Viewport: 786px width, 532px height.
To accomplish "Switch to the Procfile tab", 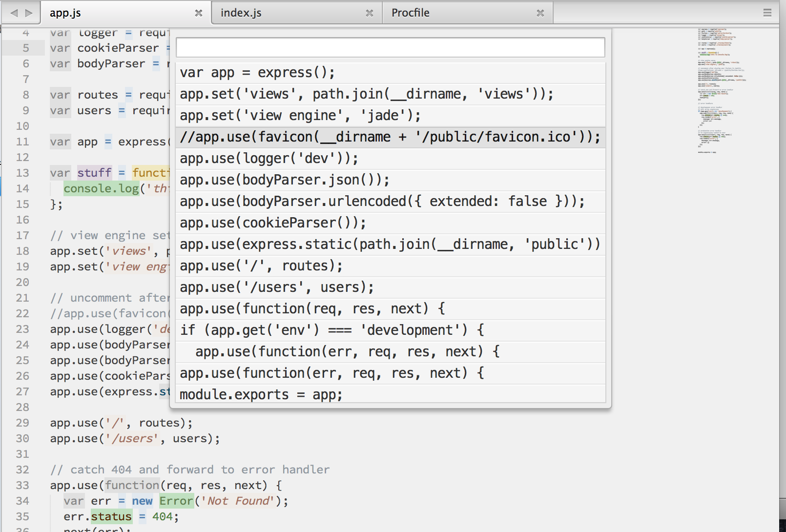I will tap(468, 13).
